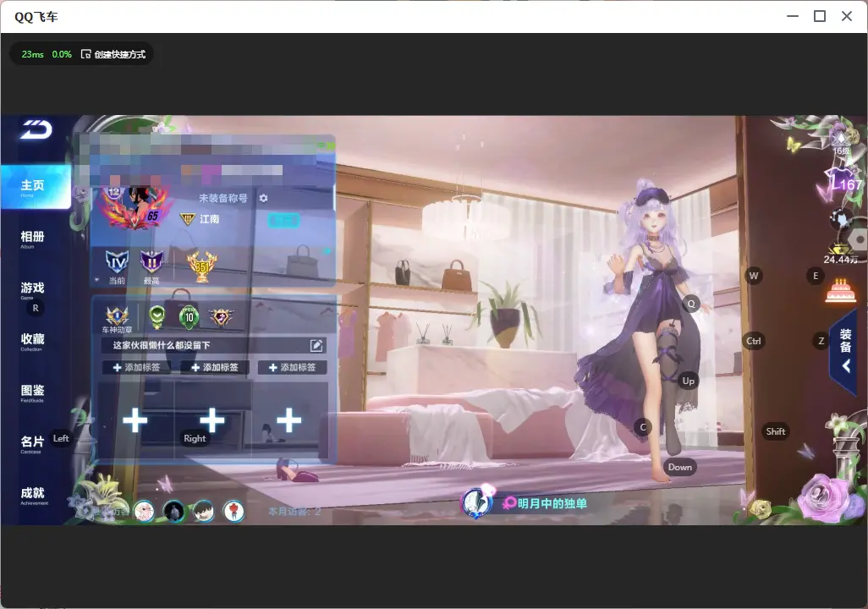Open the 图鉴 field guide tab
Image resolution: width=868 pixels, height=609 pixels.
click(x=32, y=392)
